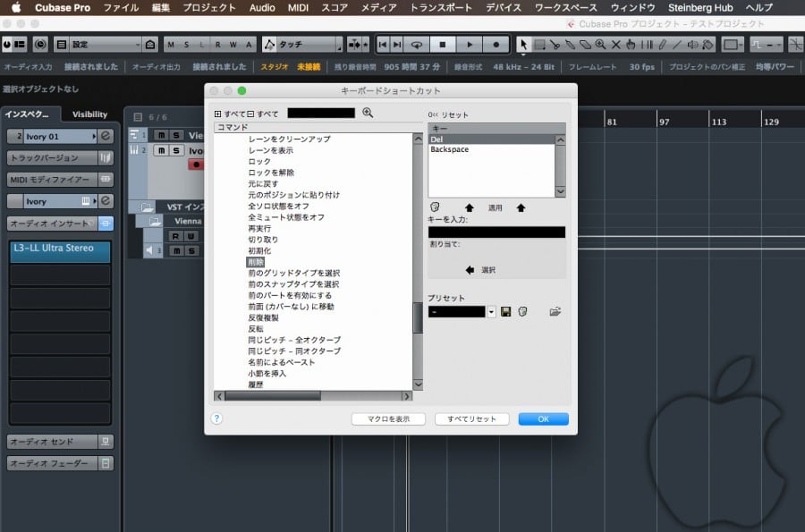805x532 pixels.
Task: Click the MIDI Modifier section icon
Action: click(106, 179)
